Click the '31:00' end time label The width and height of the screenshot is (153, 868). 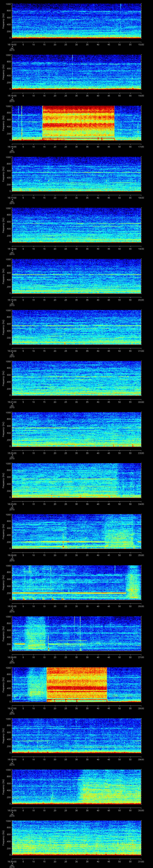coord(141,862)
